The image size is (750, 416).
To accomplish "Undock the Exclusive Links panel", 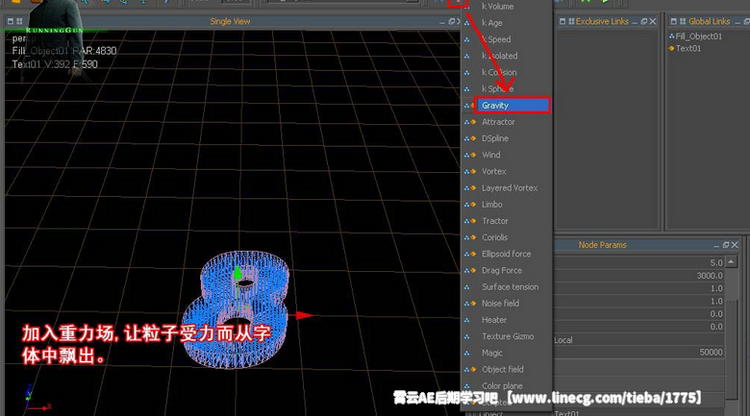I will coord(644,22).
